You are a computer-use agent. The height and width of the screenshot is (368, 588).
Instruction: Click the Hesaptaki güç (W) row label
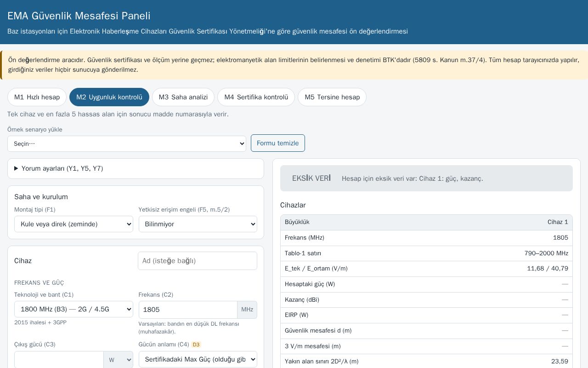coord(310,284)
